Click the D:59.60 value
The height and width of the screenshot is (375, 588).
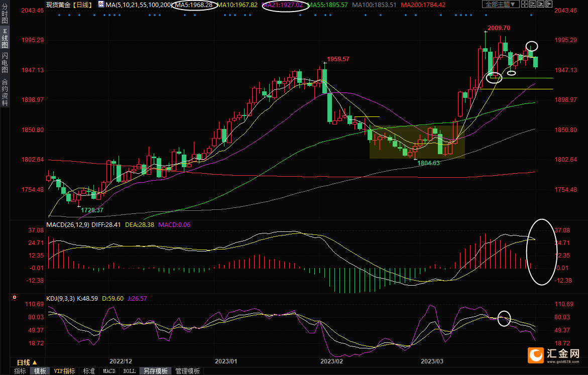113,299
